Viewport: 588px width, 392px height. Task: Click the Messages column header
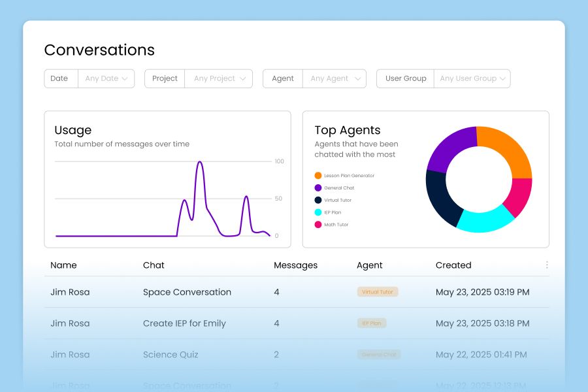(294, 265)
